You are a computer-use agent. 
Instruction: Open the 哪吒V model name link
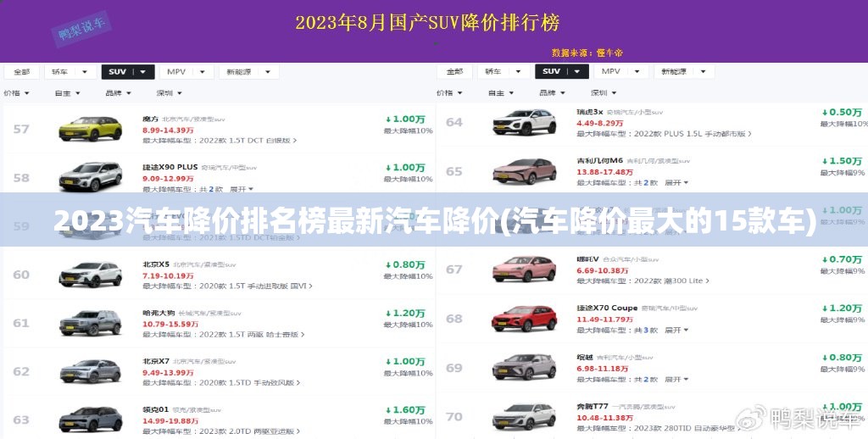[588, 259]
